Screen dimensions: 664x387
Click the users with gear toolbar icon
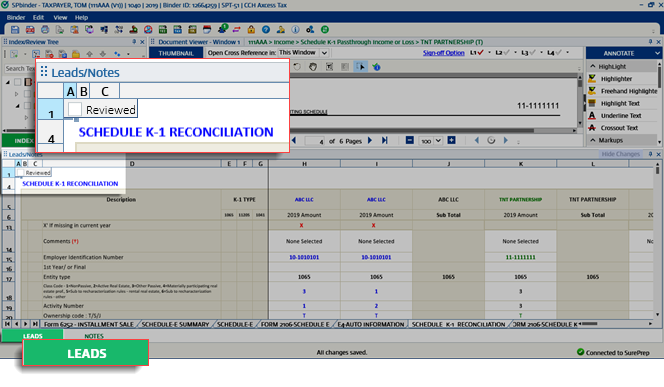pyautogui.click(x=310, y=30)
